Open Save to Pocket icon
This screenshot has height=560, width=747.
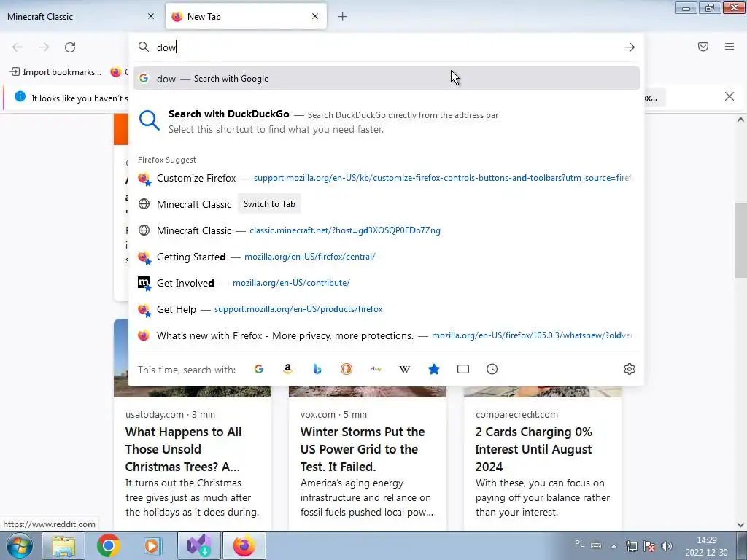click(x=703, y=47)
